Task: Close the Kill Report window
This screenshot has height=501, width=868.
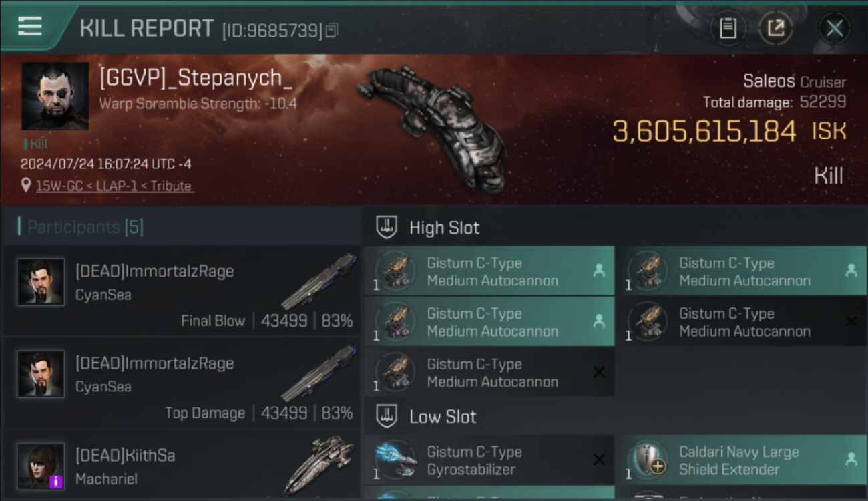Action: click(x=834, y=29)
